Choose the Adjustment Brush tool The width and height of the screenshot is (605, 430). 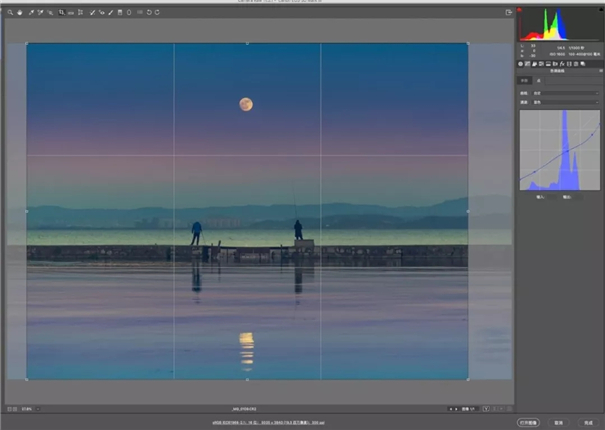[x=111, y=12]
